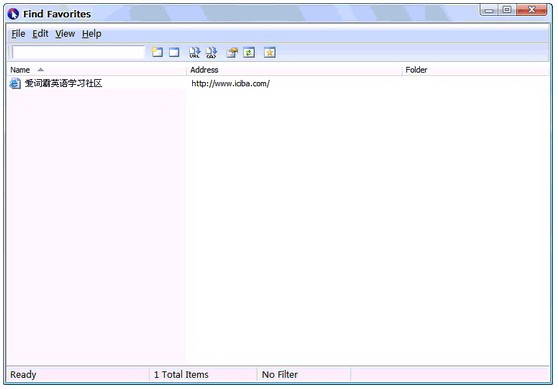Click the '1 Total Items' status bar text
Image resolution: width=558 pixels, height=389 pixels.
click(x=181, y=374)
